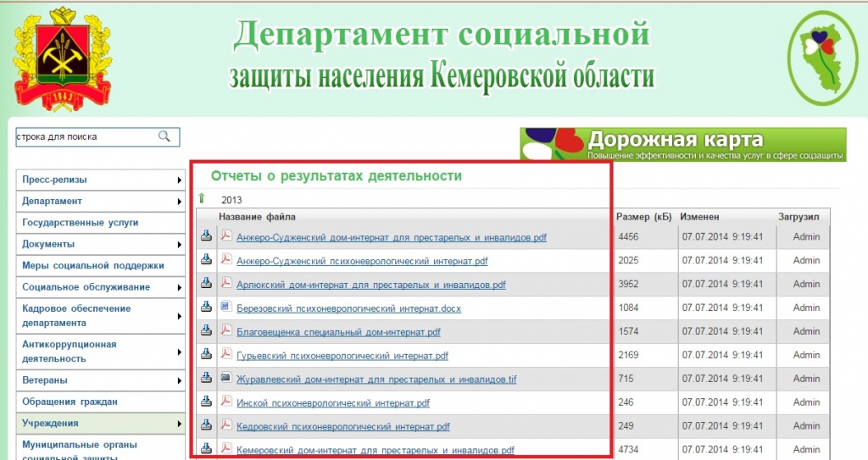Open Кемеровский дом-интернат pdf link
Image resolution: width=868 pixels, height=460 pixels.
pyautogui.click(x=376, y=451)
